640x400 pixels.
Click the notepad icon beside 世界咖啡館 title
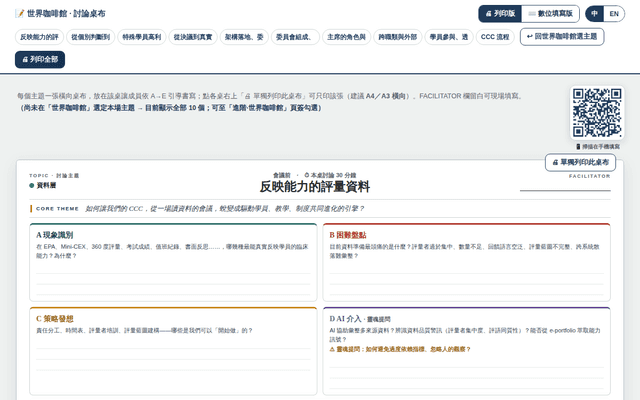[x=20, y=13]
